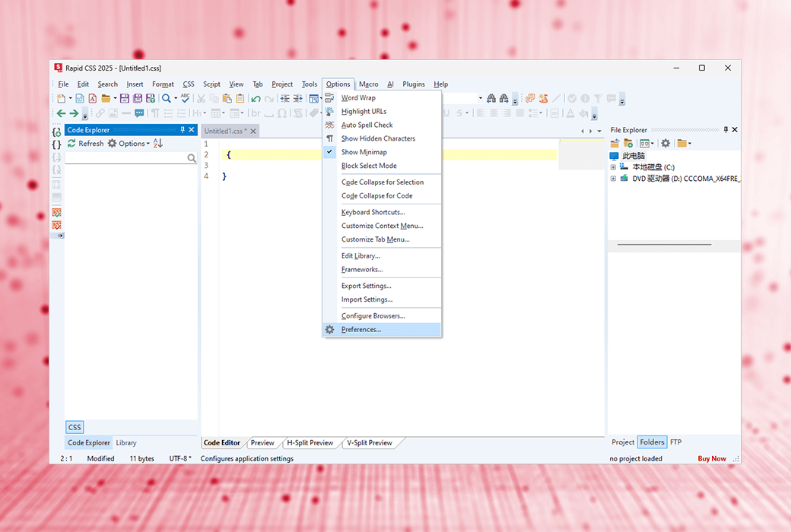Toggle Word Wrap in Options menu
The image size is (791, 532).
[x=382, y=98]
